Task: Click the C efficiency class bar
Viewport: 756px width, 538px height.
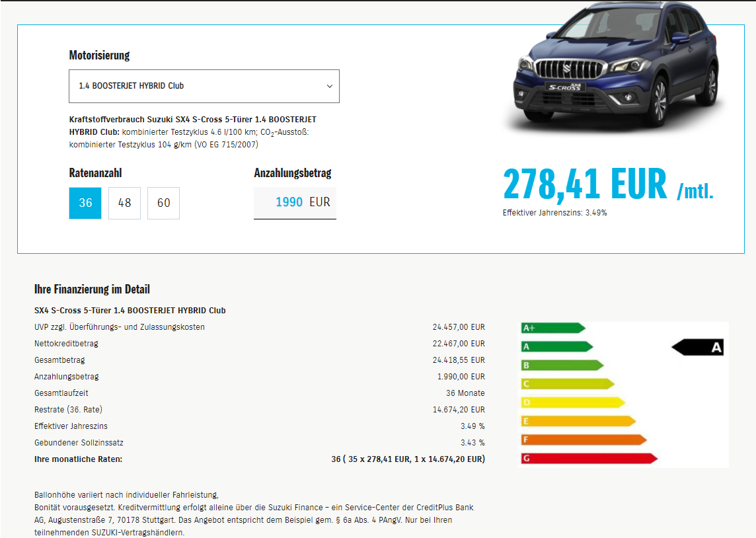Action: [568, 384]
